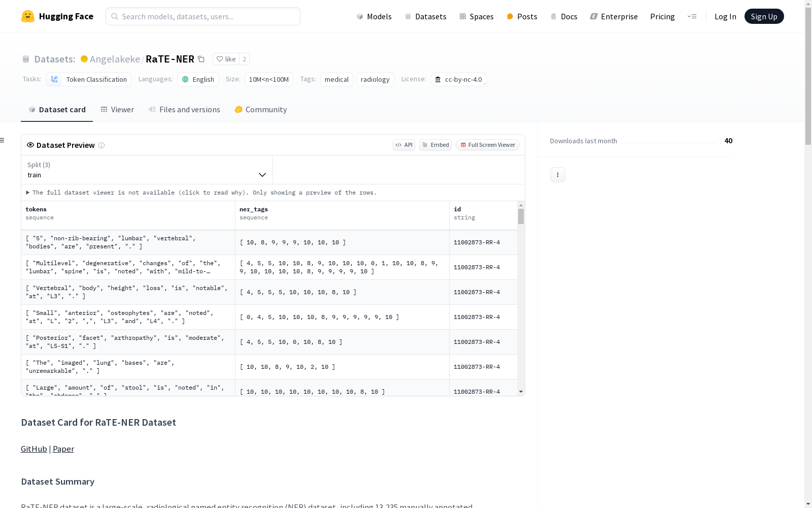Go to Spaces
This screenshot has height=508, width=812.
point(477,16)
